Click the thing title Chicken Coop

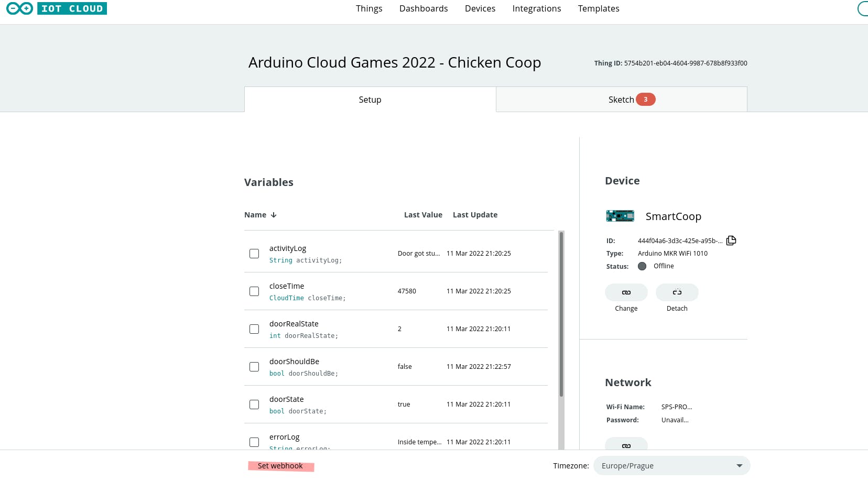[x=394, y=62]
